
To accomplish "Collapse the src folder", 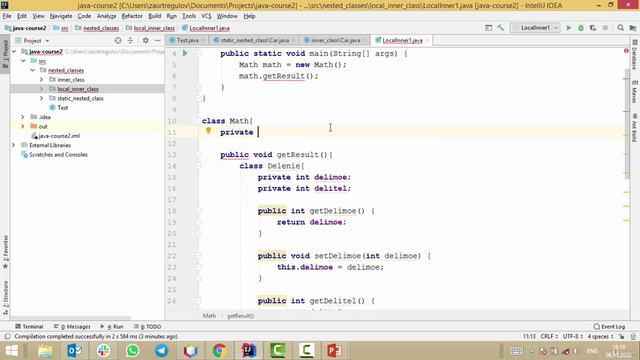I will point(23,61).
